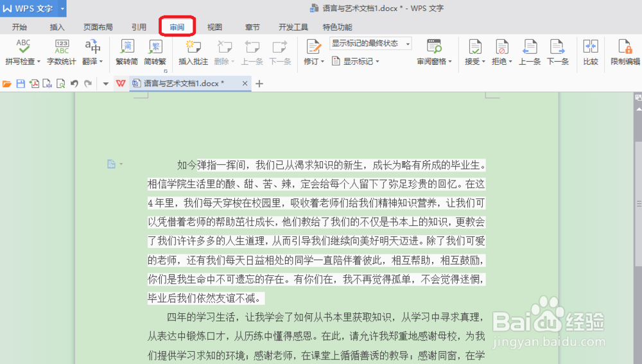The image size is (642, 364).
Task: Expand the 显示标记 options arrow
Action: (x=377, y=62)
